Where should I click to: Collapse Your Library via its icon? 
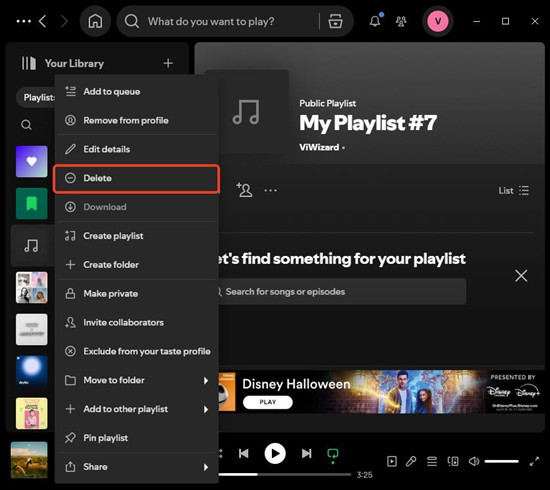coord(29,63)
